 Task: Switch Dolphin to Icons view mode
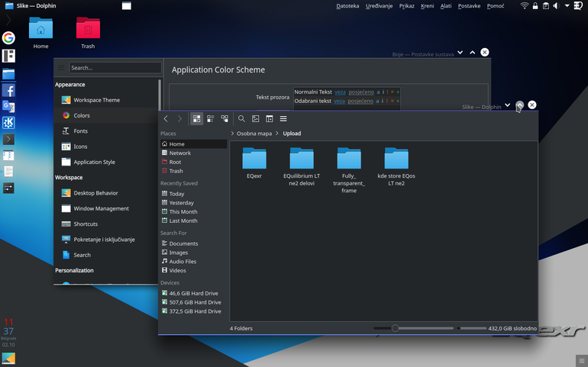click(x=196, y=119)
